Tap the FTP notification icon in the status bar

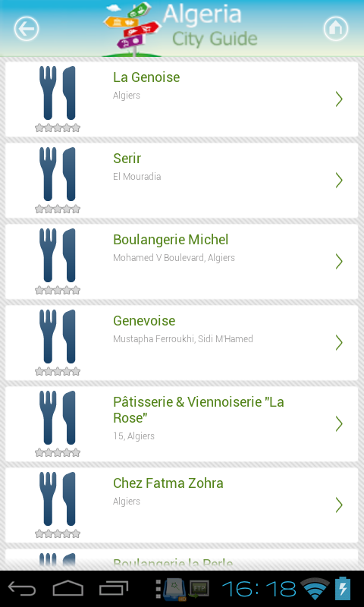coord(199,590)
